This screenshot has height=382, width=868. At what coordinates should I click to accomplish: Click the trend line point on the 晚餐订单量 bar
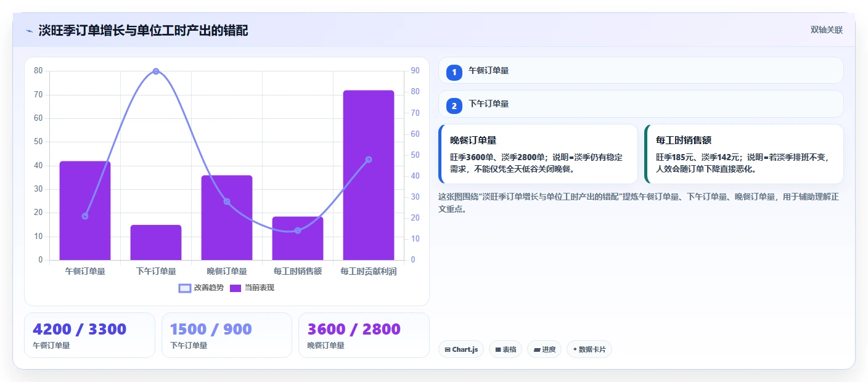pos(227,201)
